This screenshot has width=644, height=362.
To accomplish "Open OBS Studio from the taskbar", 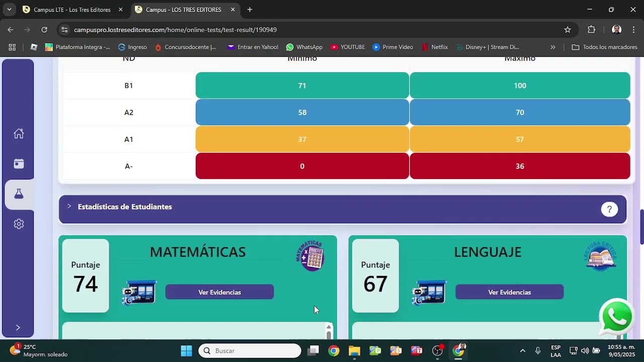I will pyautogui.click(x=438, y=350).
